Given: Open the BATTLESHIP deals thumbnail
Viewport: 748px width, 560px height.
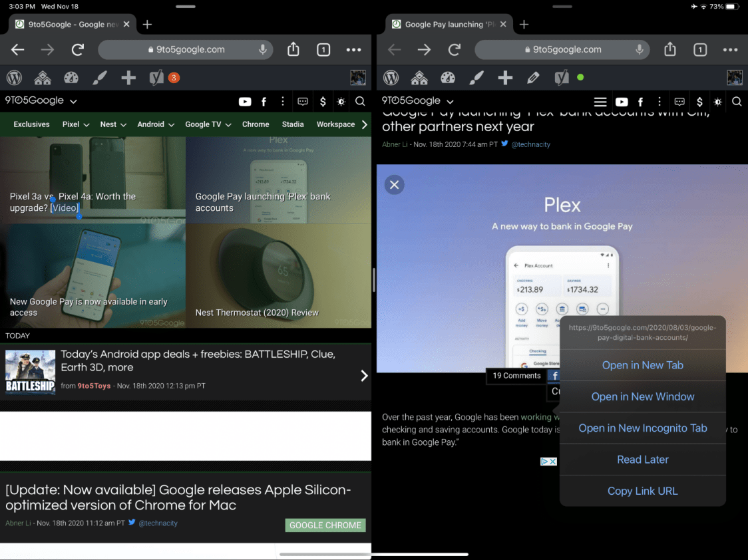Looking at the screenshot, I should click(30, 372).
